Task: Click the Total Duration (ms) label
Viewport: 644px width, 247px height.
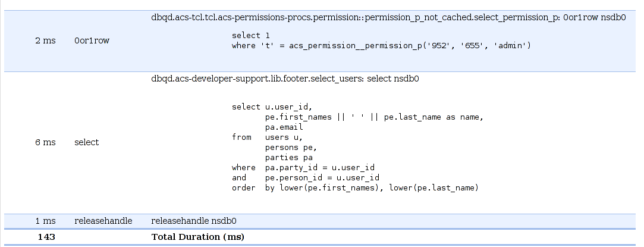Action: [x=198, y=237]
